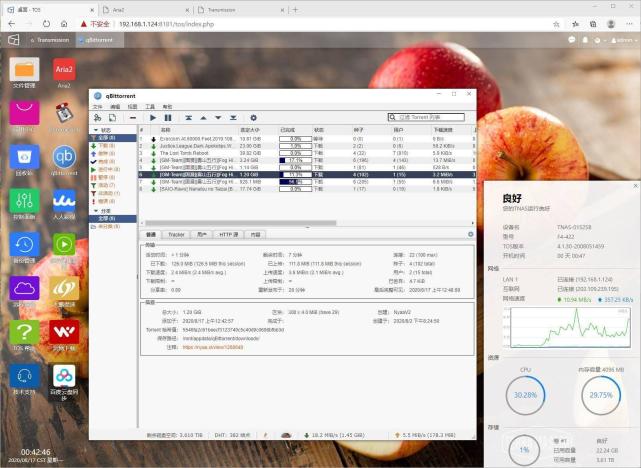Screen dimensions: 641x468
Task: Move torrent down one in queue
Action: point(218,118)
